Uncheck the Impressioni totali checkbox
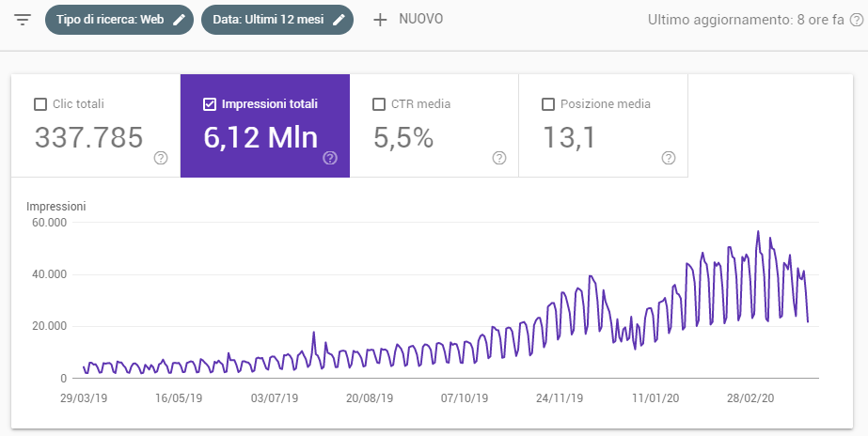 pyautogui.click(x=210, y=104)
